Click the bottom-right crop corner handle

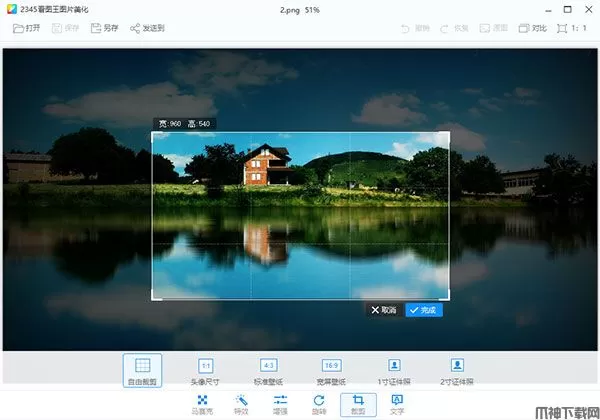click(448, 297)
